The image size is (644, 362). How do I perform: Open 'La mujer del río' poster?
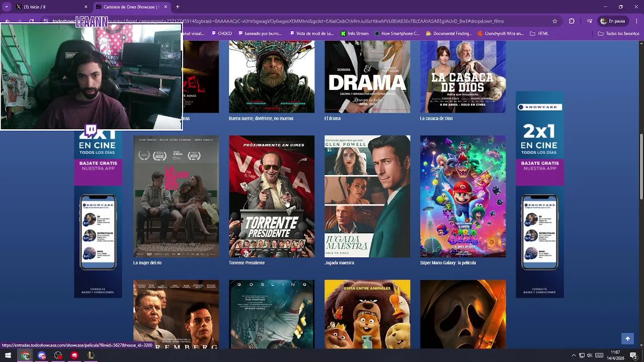pos(176,196)
